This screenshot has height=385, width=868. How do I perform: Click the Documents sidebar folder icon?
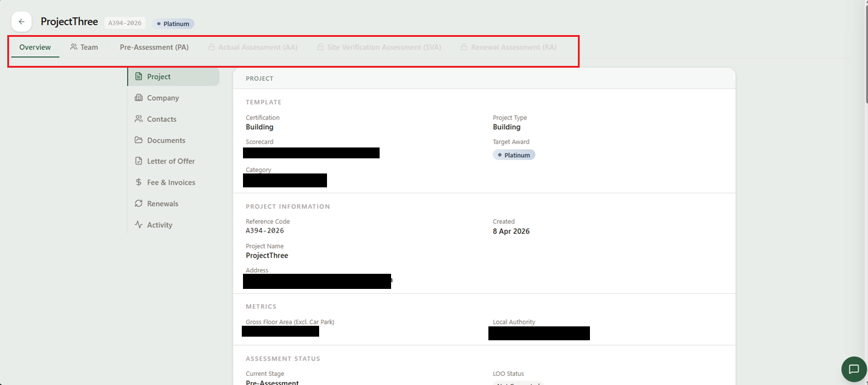pos(138,140)
